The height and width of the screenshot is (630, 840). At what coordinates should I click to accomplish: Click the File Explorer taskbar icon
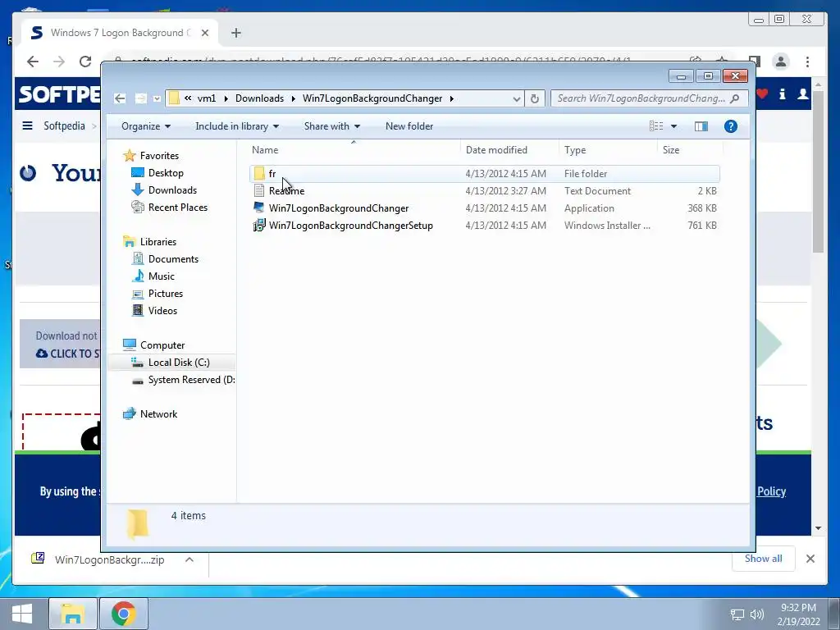point(73,614)
